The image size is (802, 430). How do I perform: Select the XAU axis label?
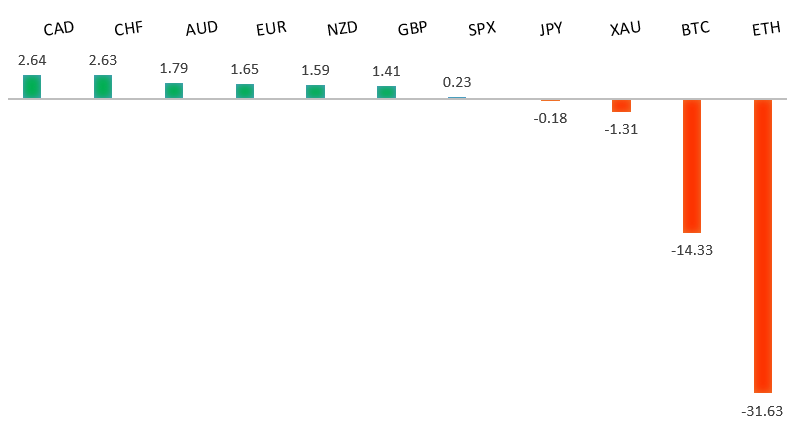tap(625, 28)
